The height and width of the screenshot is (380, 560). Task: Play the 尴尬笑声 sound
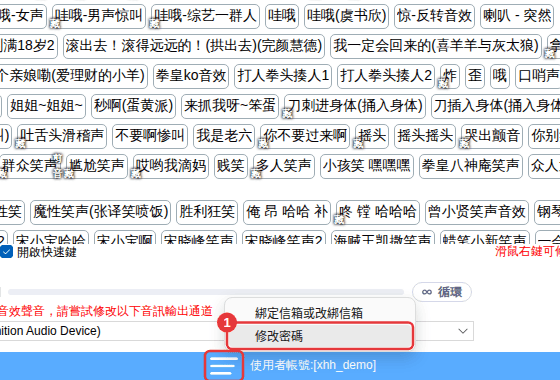[97, 166]
